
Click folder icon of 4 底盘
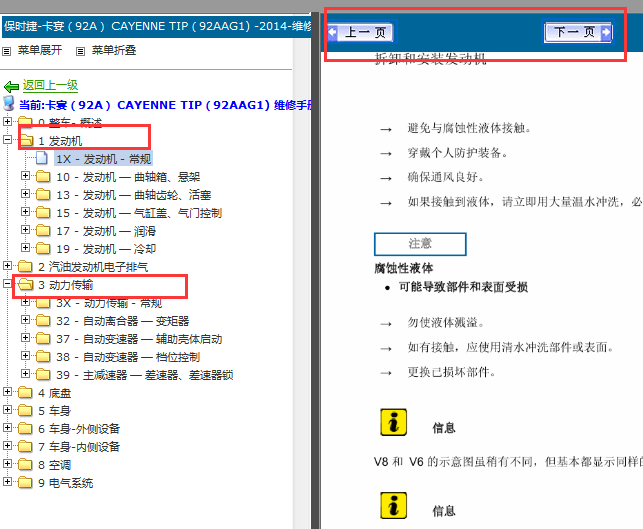pyautogui.click(x=25, y=393)
